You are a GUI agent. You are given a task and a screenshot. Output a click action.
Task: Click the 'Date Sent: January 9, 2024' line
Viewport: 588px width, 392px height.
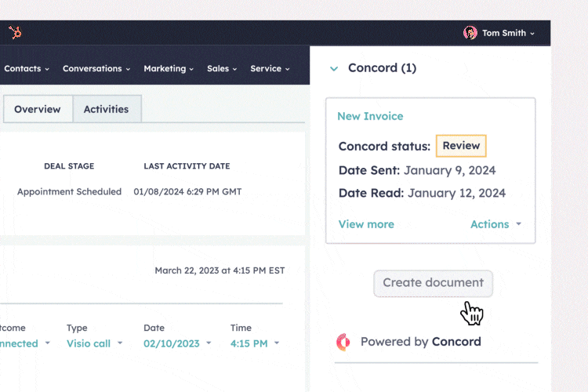click(x=417, y=171)
